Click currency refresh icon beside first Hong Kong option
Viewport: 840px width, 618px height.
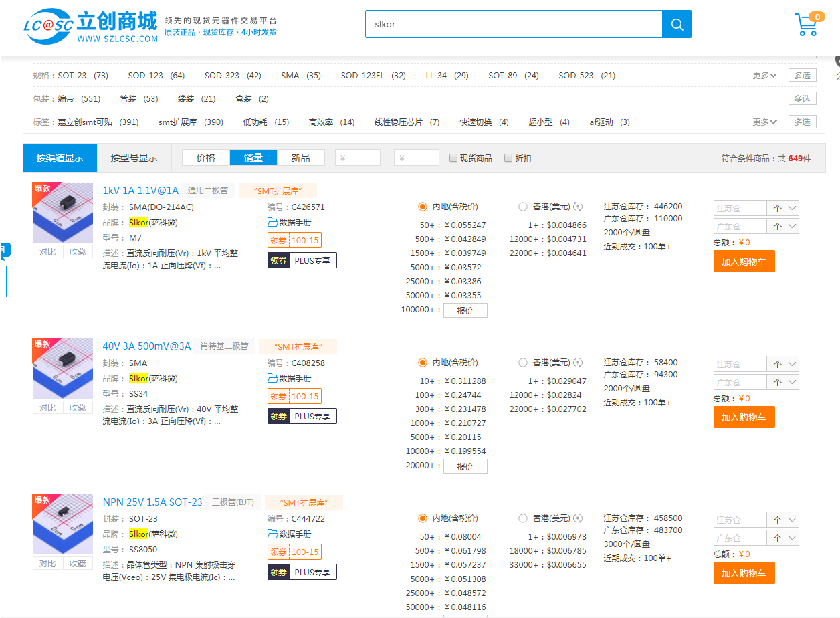(578, 207)
